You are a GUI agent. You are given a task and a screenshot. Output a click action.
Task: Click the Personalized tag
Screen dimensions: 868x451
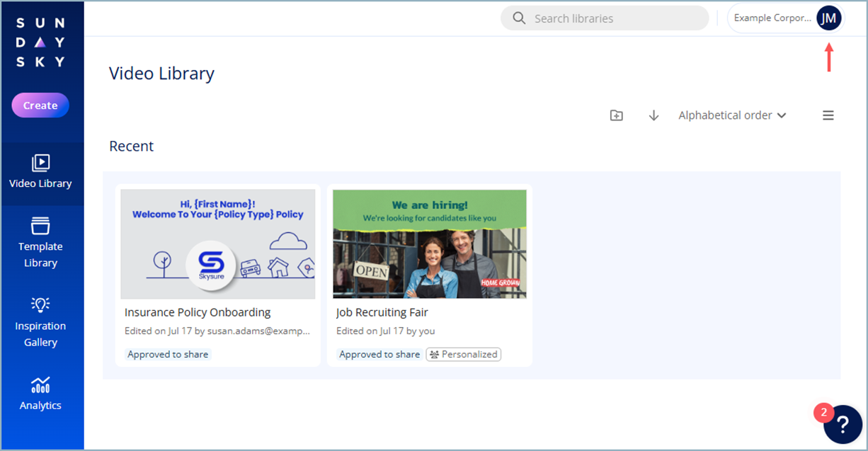[x=464, y=354]
